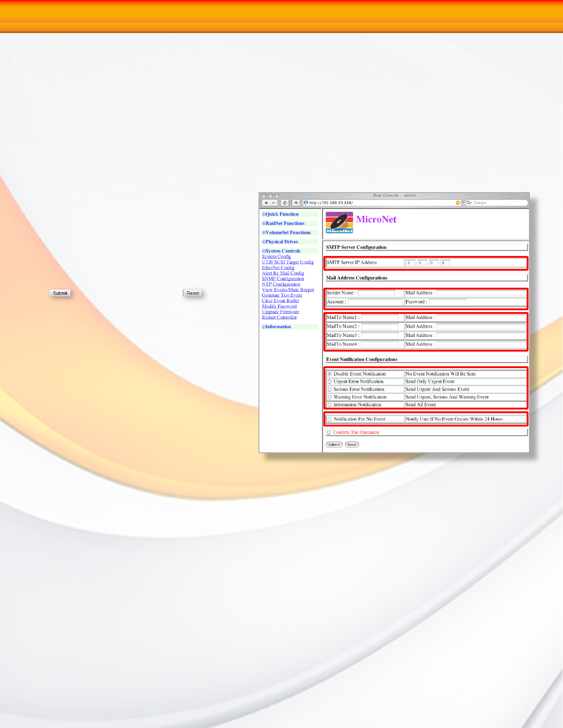
Task: Expand the VolumeSet Functions menu
Action: click(287, 233)
